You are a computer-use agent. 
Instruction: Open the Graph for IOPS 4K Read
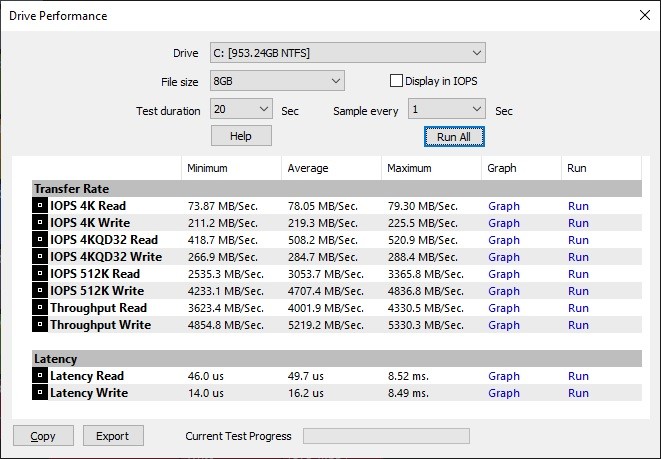point(504,206)
